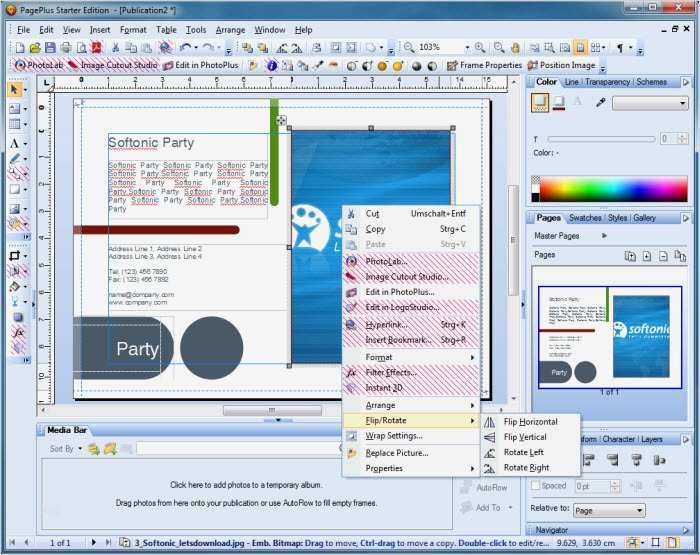Select Rotate Right in the Flip/Rotate submenu
This screenshot has width=700, height=555.
526,467
